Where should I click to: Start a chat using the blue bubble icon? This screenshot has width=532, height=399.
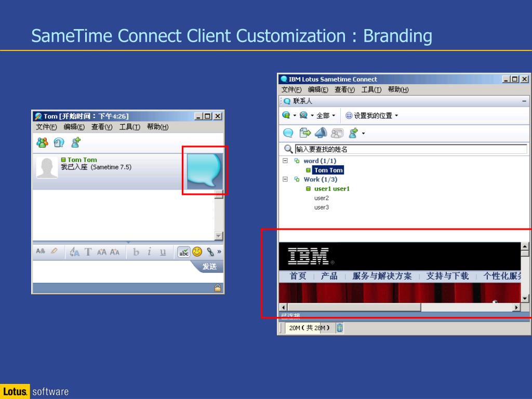[288, 133]
